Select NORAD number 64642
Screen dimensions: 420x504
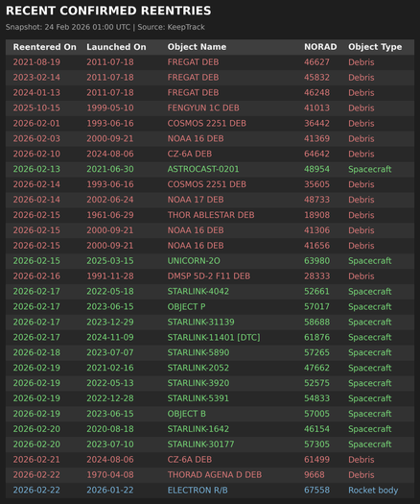coord(316,154)
